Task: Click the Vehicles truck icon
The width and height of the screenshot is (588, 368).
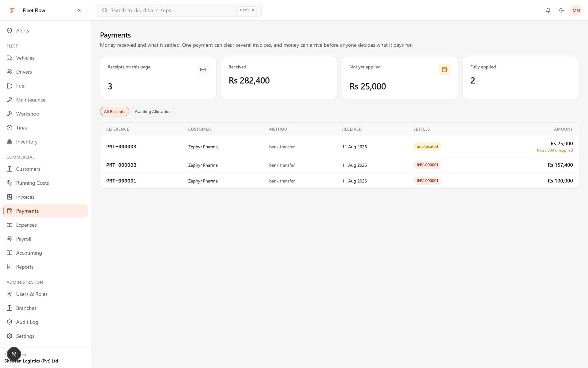Action: (9, 58)
